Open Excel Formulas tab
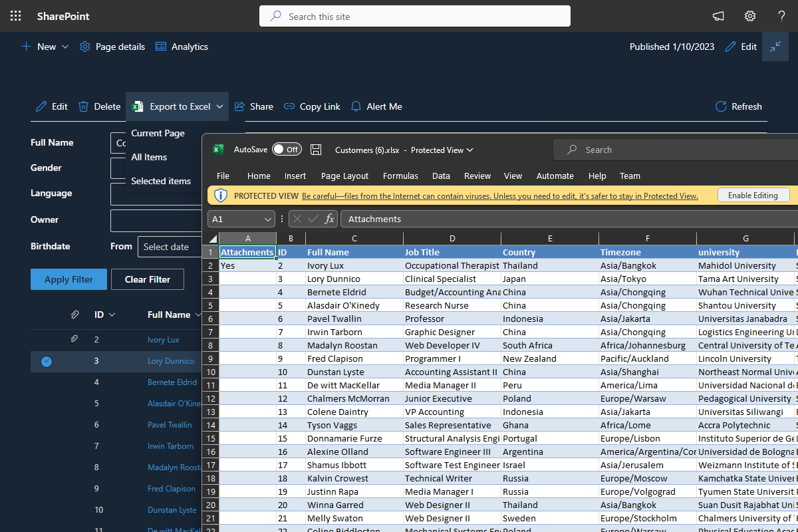The width and height of the screenshot is (798, 532). click(400, 176)
